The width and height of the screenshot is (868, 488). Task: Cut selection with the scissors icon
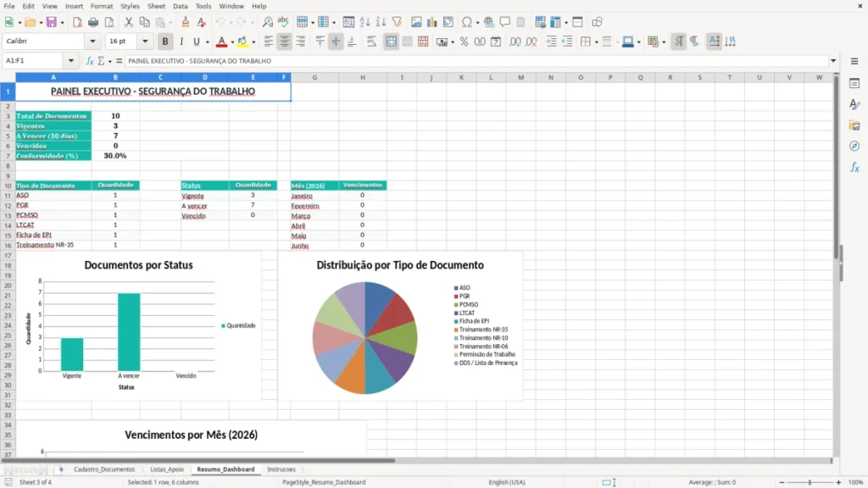(129, 22)
